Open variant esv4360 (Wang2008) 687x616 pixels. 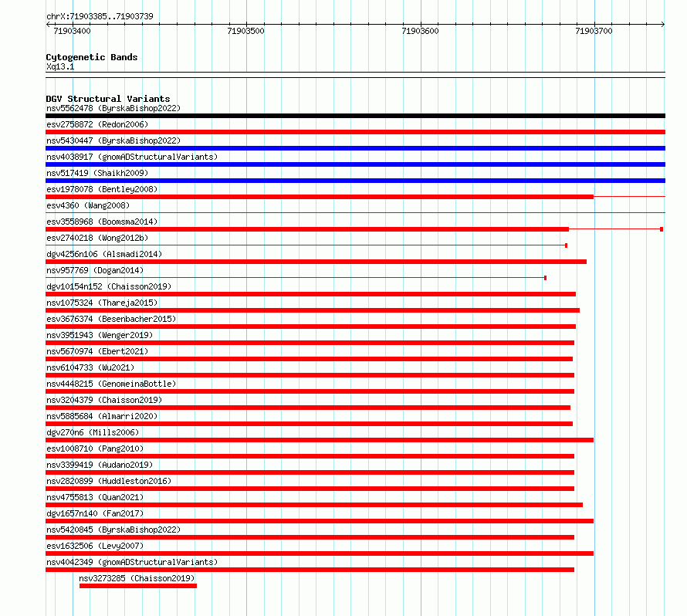point(88,205)
